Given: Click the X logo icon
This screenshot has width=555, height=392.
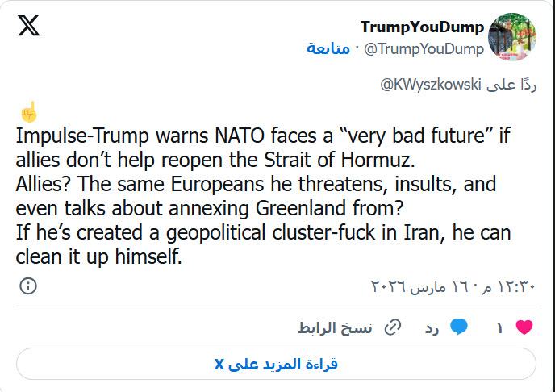Looking at the screenshot, I should (28, 27).
